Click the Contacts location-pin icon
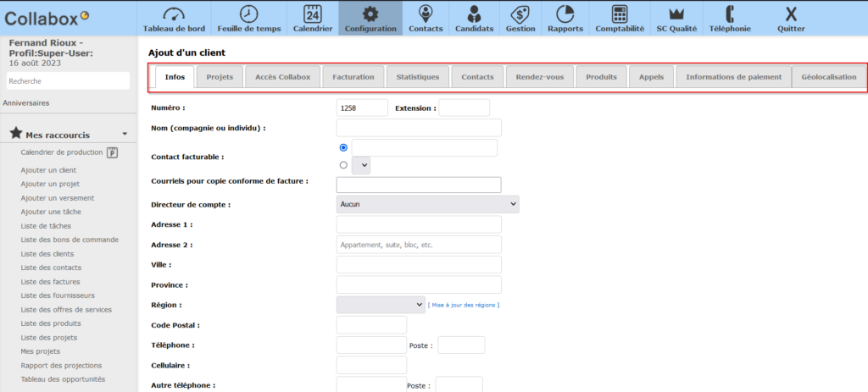The width and height of the screenshot is (868, 392). coord(426,14)
